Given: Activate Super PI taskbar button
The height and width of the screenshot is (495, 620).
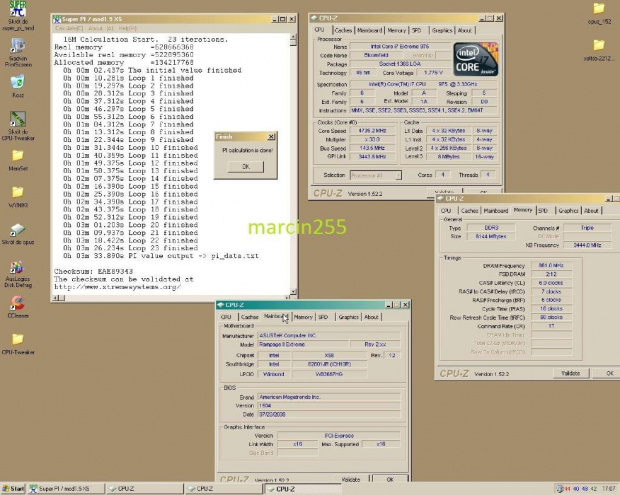Looking at the screenshot, I should [x=66, y=489].
